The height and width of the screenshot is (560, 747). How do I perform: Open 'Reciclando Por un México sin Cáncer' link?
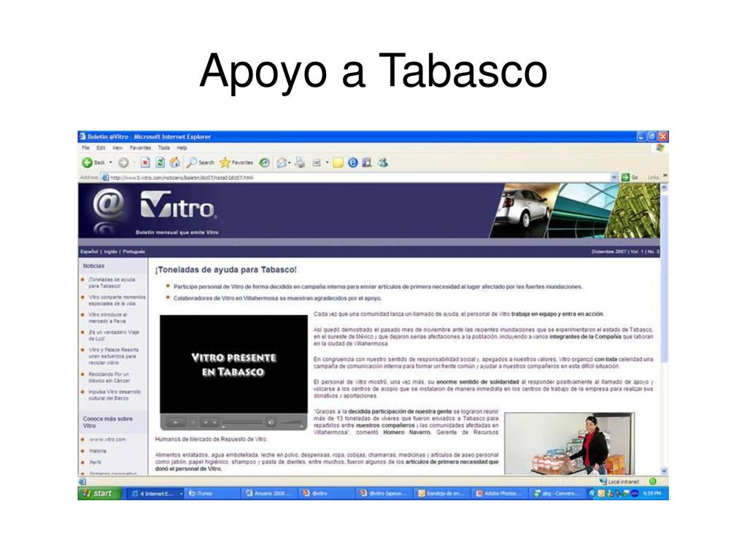[109, 377]
